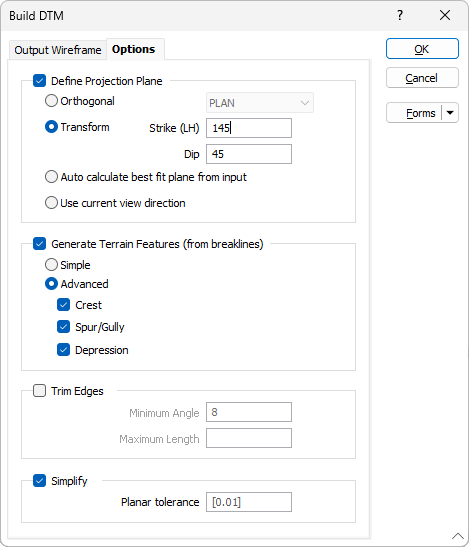The image size is (469, 547).
Task: Click the Cancel button
Action: click(x=422, y=78)
